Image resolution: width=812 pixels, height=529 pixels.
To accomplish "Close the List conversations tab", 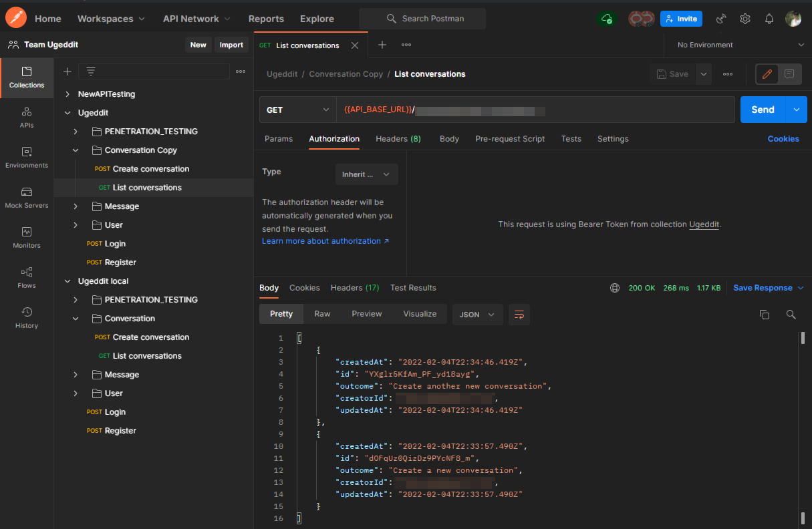I will tap(355, 45).
